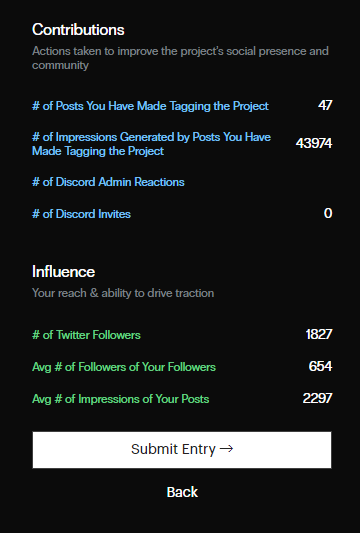Open Avg Impressions of Your Posts metric

click(120, 399)
